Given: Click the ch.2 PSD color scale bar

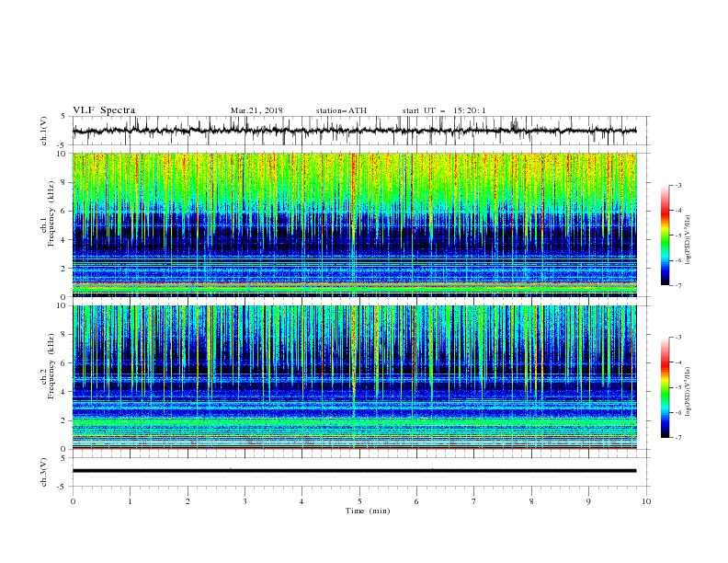Looking at the screenshot, I should [665, 387].
